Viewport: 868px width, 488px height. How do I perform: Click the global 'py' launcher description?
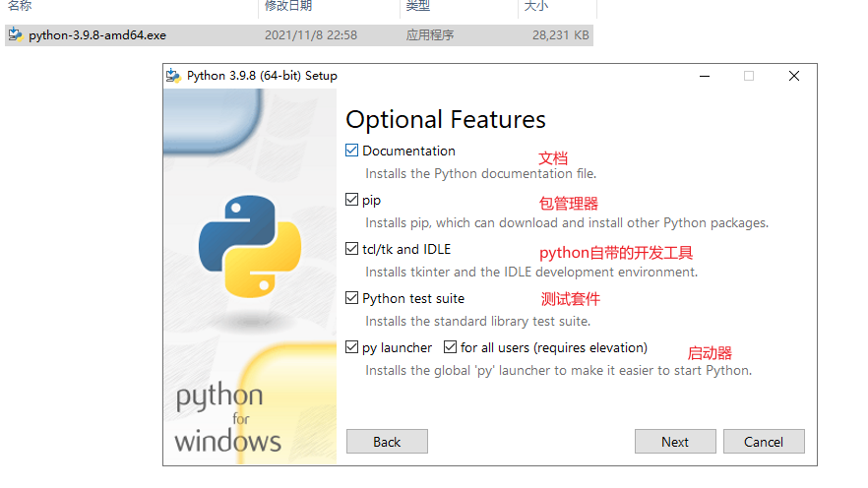tap(559, 371)
